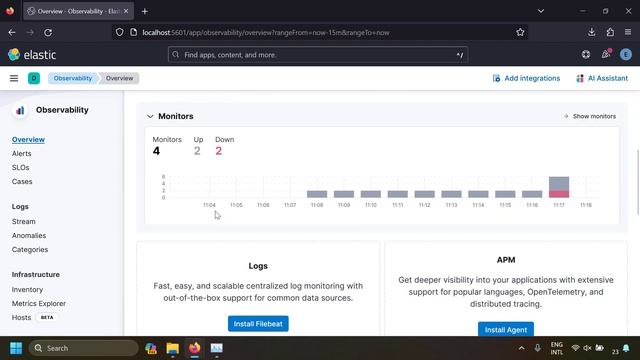Bookmark this page with the star icon
This screenshot has width=640, height=360.
pos(520,32)
